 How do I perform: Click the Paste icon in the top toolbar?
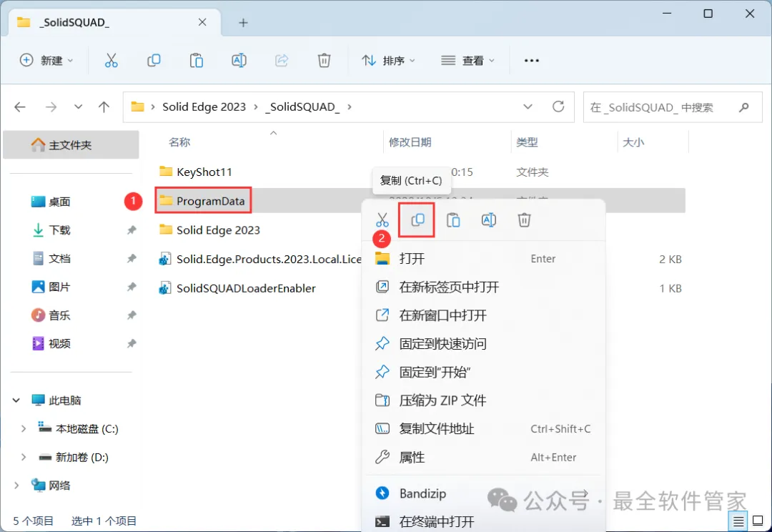[197, 61]
